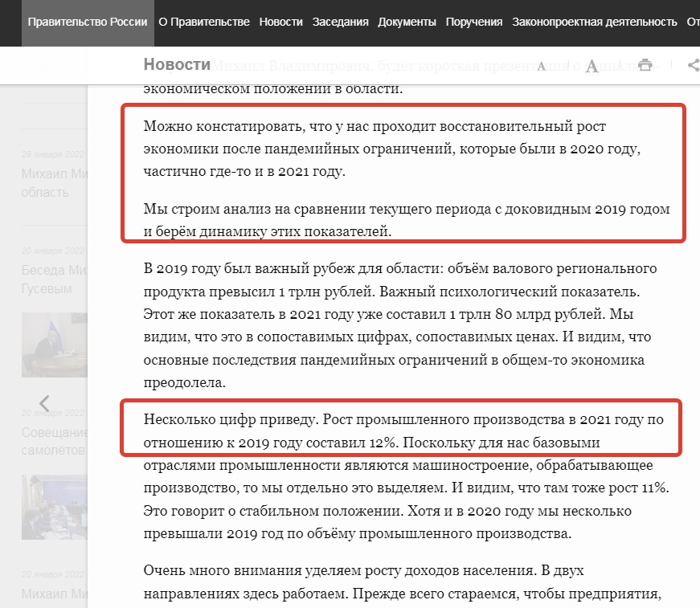Open the Заседания section
The width and height of the screenshot is (700, 608).
[340, 22]
